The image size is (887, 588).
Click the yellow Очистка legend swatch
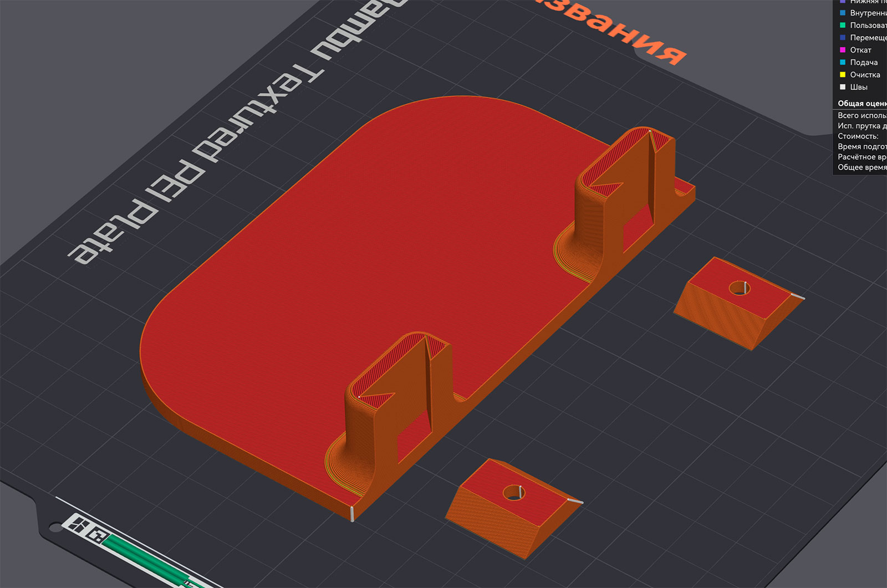point(843,74)
